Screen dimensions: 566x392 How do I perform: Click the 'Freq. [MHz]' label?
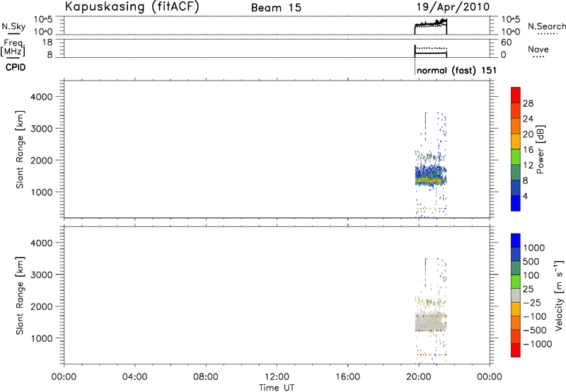tap(13, 47)
